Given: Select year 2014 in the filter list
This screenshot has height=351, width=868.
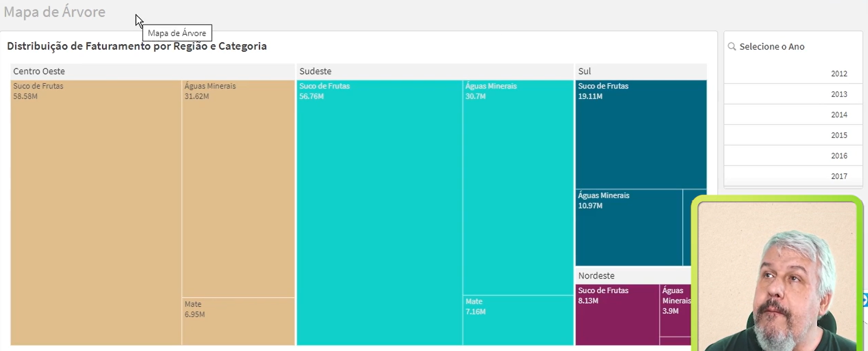Looking at the screenshot, I should pyautogui.click(x=793, y=114).
